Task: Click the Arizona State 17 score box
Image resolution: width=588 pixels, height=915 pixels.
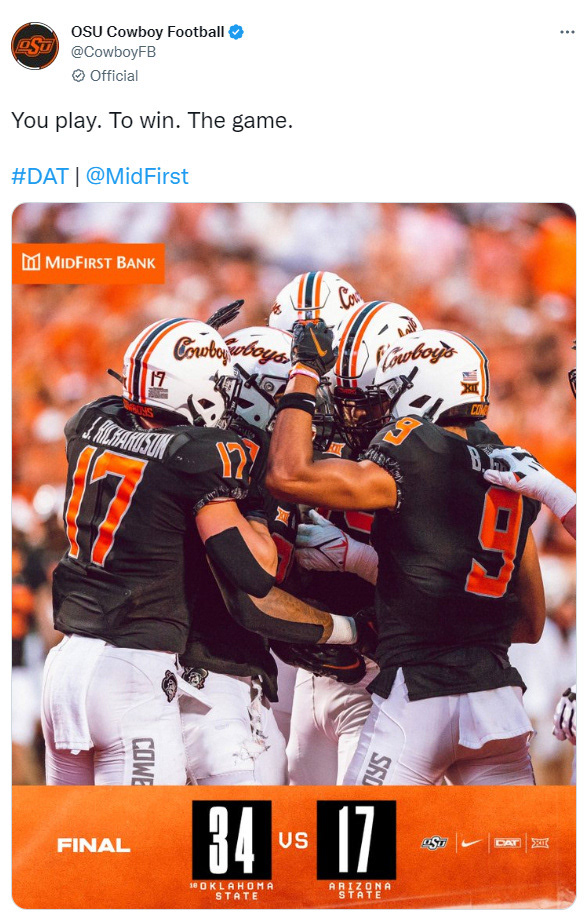Action: (356, 839)
